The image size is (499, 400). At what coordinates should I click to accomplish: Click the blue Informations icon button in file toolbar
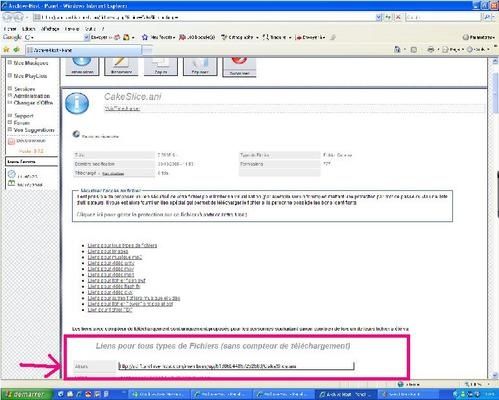click(x=82, y=66)
